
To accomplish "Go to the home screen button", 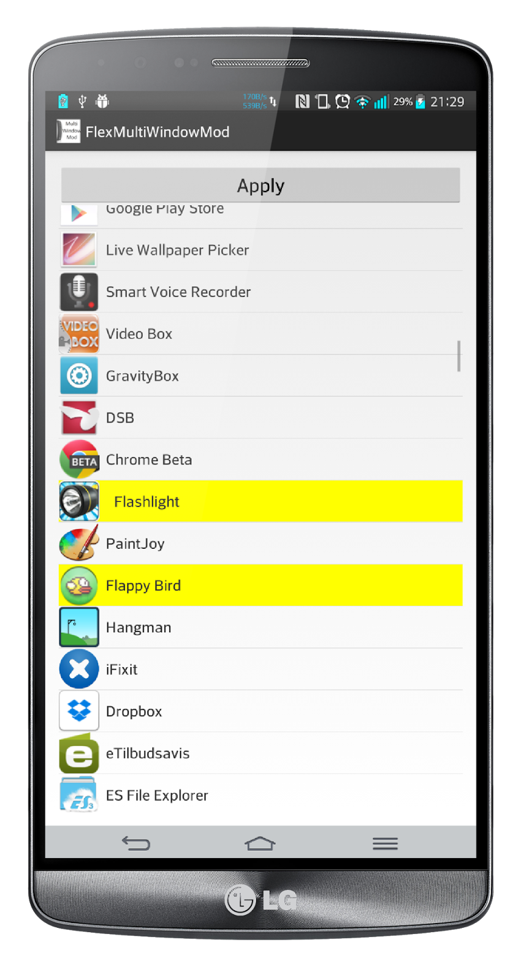I will click(x=260, y=843).
